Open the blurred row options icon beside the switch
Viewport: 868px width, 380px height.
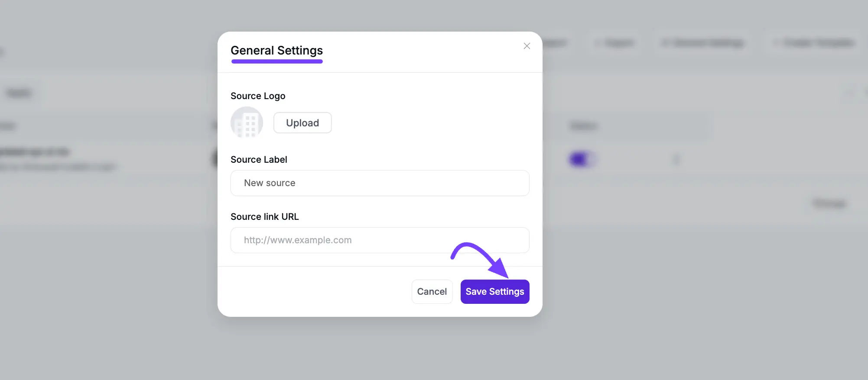point(676,160)
